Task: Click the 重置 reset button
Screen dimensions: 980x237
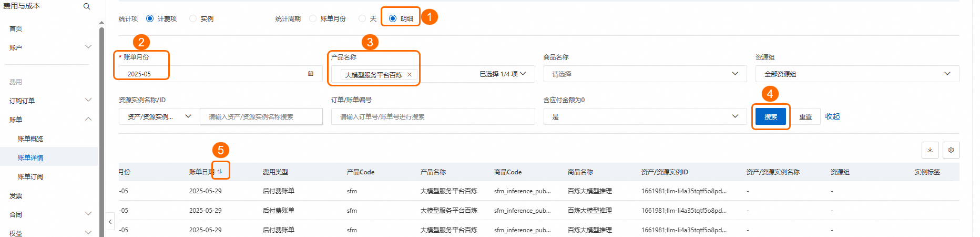Action: (x=805, y=116)
